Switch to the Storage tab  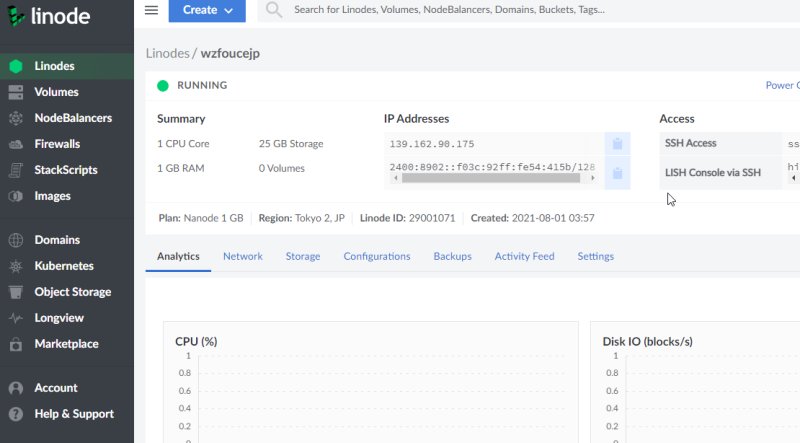pyautogui.click(x=303, y=256)
